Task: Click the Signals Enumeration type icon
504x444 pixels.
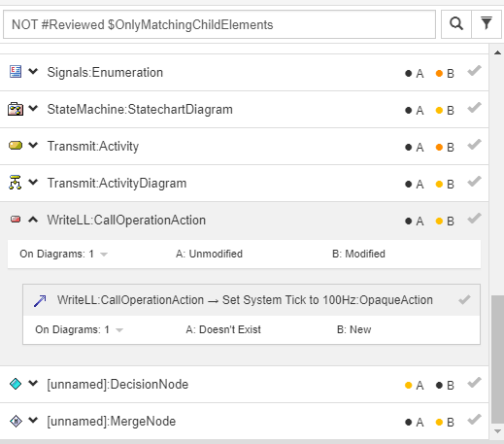Action: (16, 72)
